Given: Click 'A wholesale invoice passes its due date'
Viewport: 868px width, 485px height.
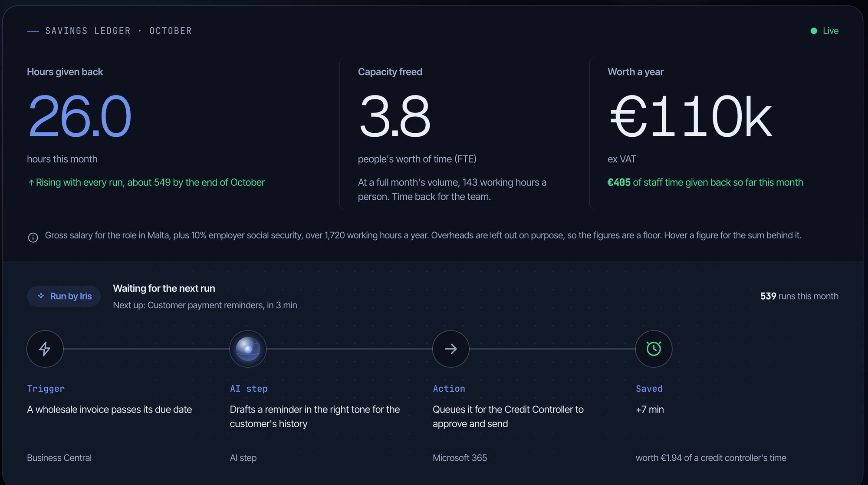Looking at the screenshot, I should (109, 409).
